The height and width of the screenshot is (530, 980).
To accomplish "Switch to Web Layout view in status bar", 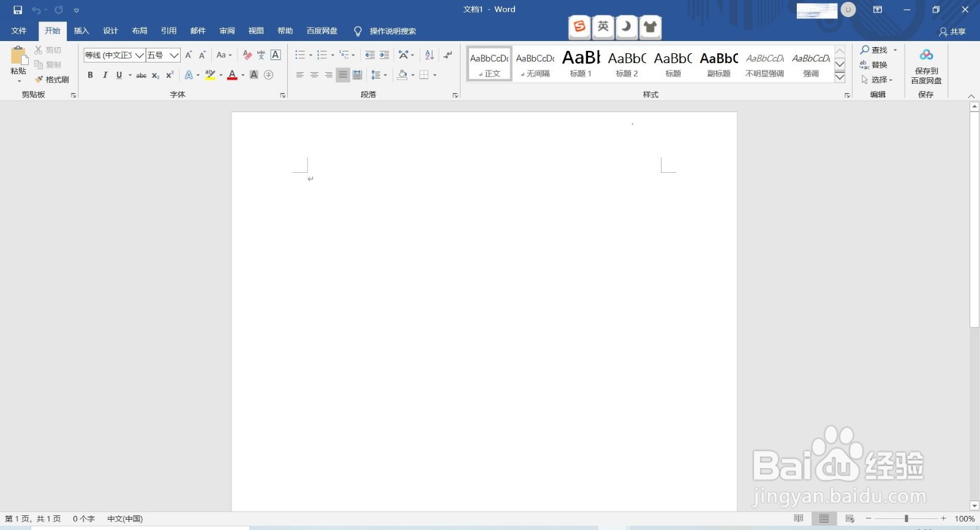I will pyautogui.click(x=850, y=519).
